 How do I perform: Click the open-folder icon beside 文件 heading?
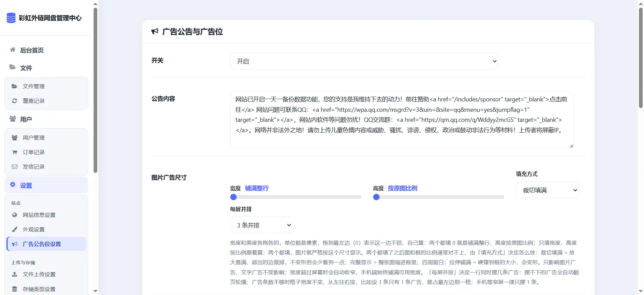[12, 67]
